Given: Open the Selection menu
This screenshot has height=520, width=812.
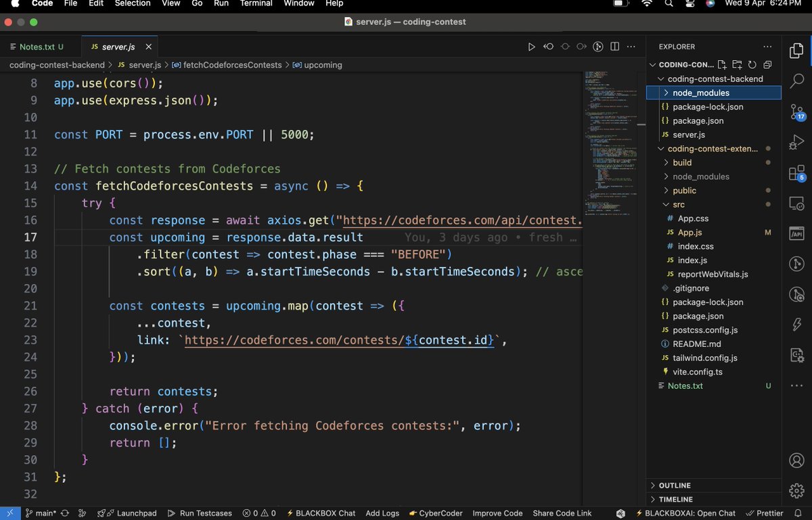Looking at the screenshot, I should click(x=133, y=3).
